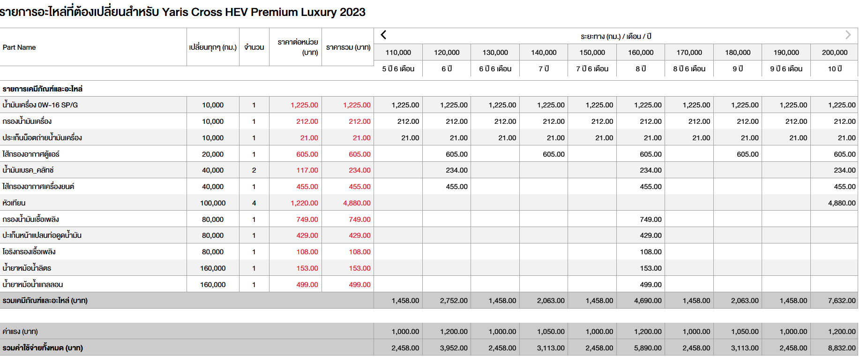The height and width of the screenshot is (364, 868).
Task: Click the previous distance range arrow
Action: 383,35
